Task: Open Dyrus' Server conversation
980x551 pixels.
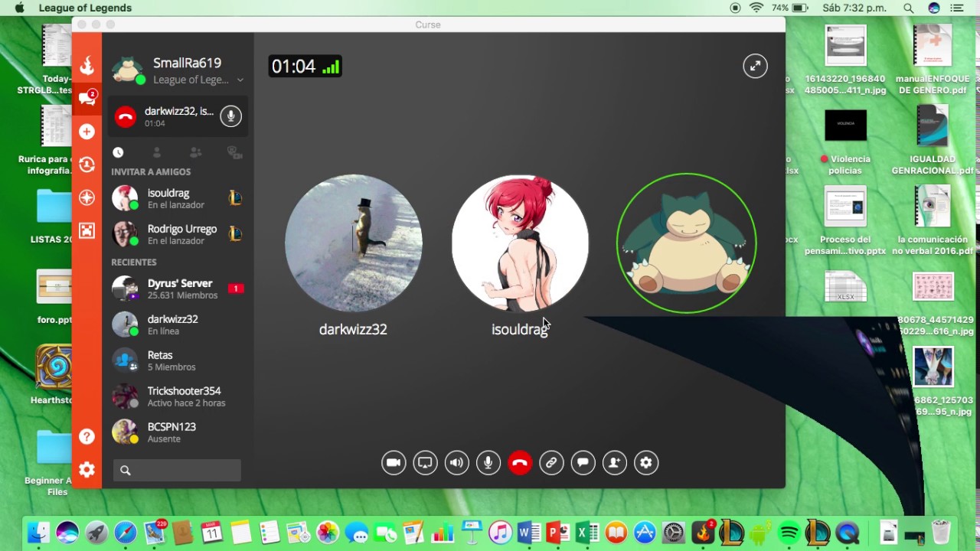Action: [178, 289]
